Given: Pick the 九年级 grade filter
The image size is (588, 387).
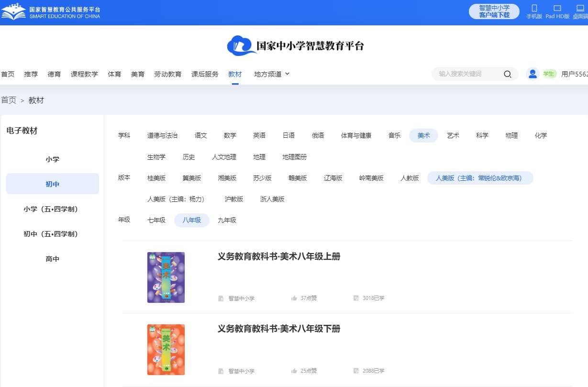Looking at the screenshot, I should [227, 220].
